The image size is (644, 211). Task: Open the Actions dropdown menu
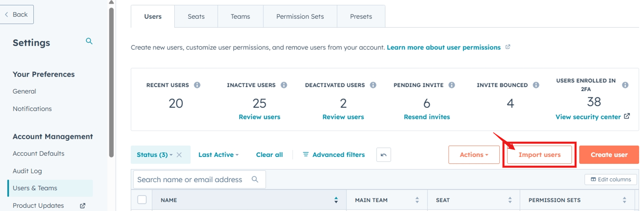coord(474,155)
